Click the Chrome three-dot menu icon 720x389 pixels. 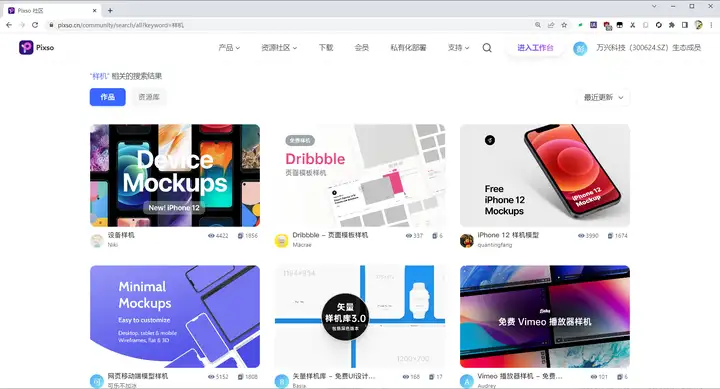click(x=711, y=25)
